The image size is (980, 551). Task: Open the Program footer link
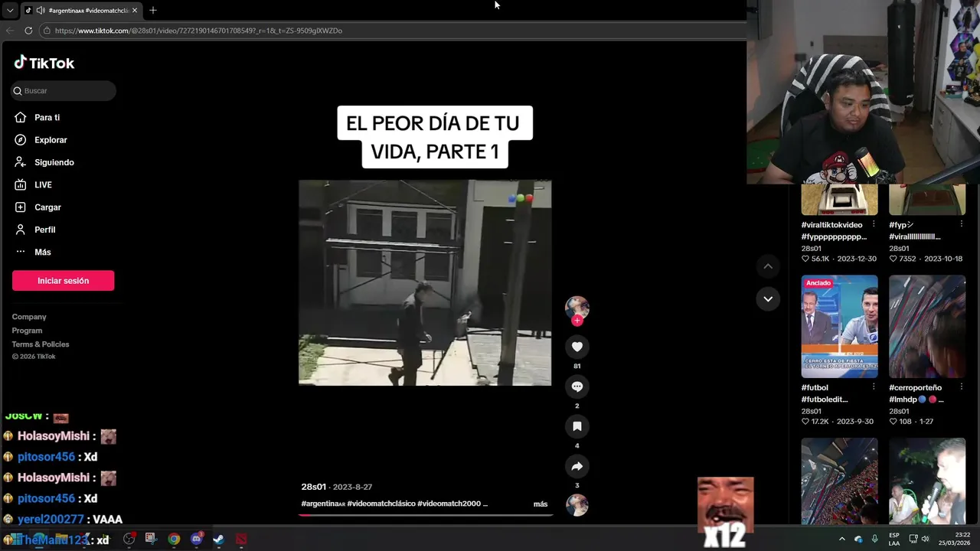pos(27,331)
